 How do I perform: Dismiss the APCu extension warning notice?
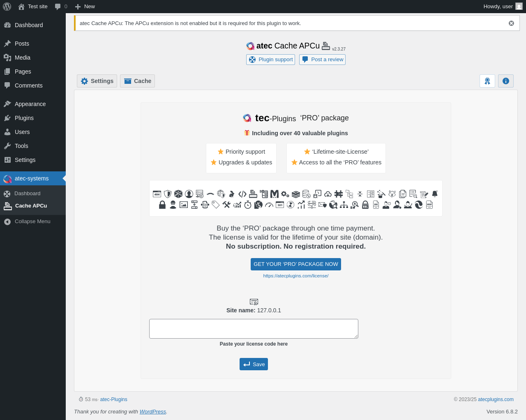coord(511,23)
